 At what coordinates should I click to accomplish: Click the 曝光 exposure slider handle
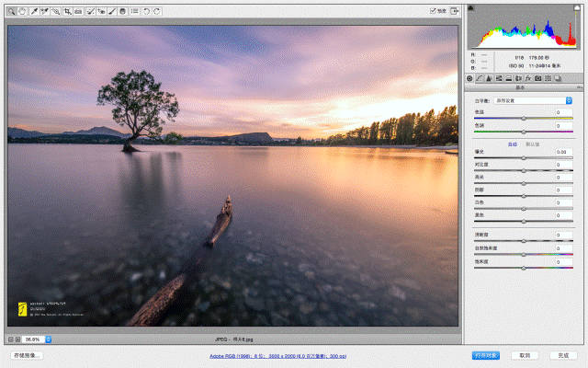[x=524, y=158]
